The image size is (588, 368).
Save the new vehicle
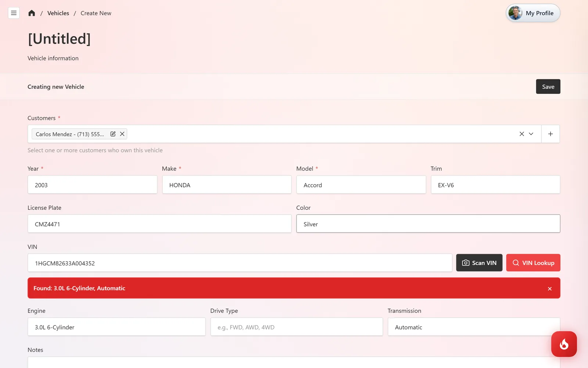click(x=548, y=86)
